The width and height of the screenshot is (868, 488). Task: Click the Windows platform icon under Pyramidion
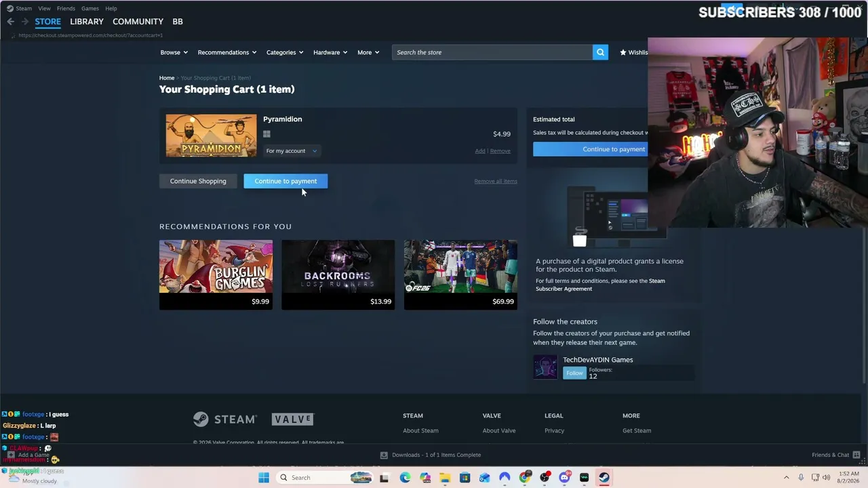click(267, 134)
